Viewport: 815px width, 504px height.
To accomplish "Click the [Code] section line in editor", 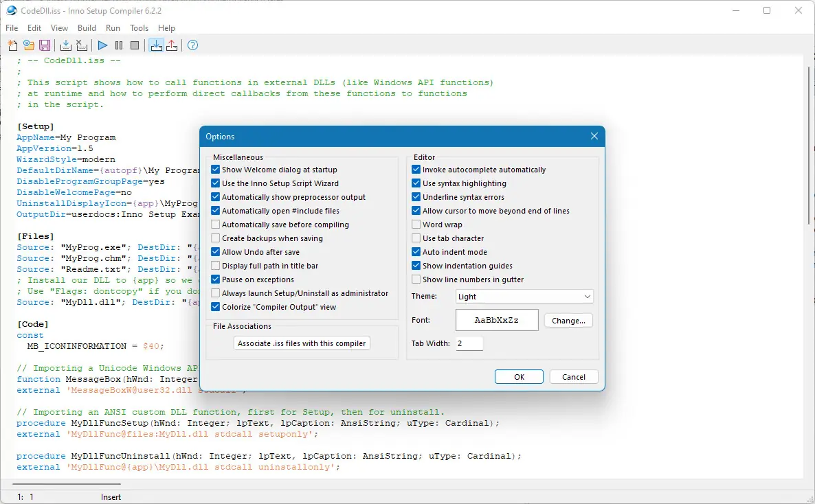I will 32,323.
